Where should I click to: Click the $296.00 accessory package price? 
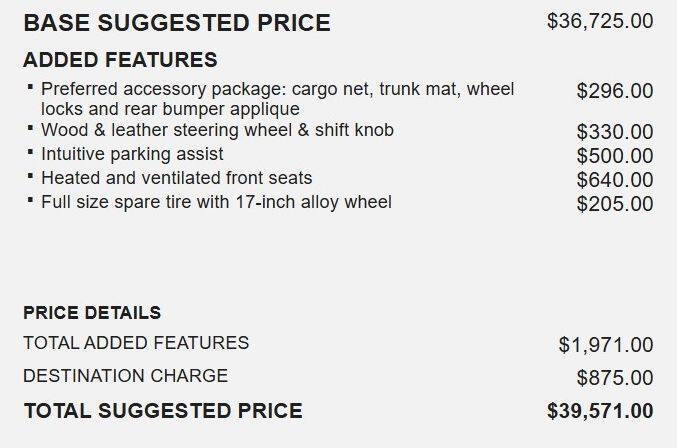[x=615, y=91]
